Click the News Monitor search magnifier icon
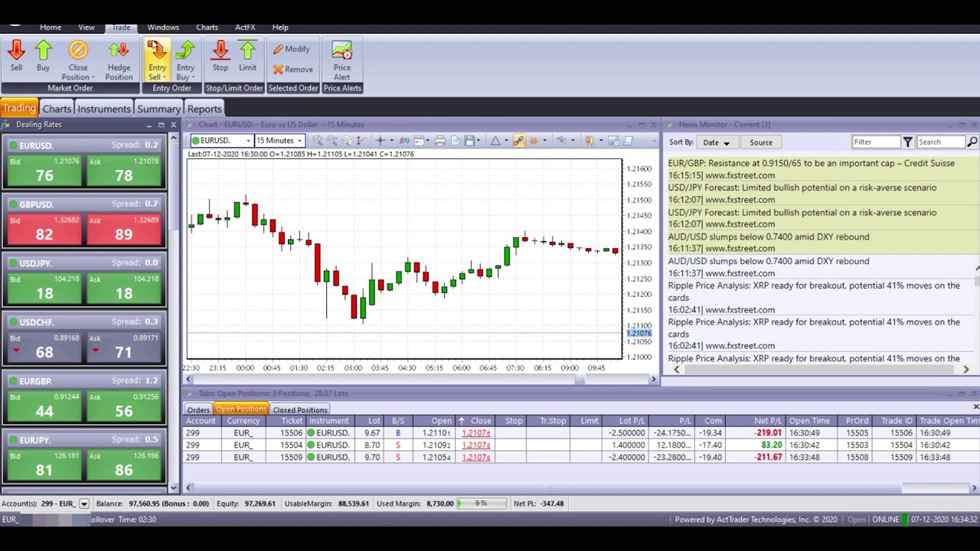The image size is (980, 551). point(972,142)
